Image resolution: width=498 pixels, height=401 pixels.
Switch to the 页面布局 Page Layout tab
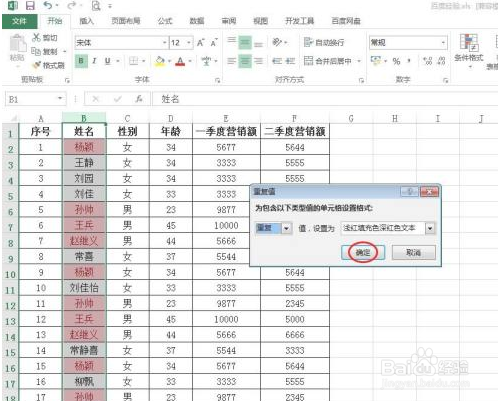coord(126,21)
